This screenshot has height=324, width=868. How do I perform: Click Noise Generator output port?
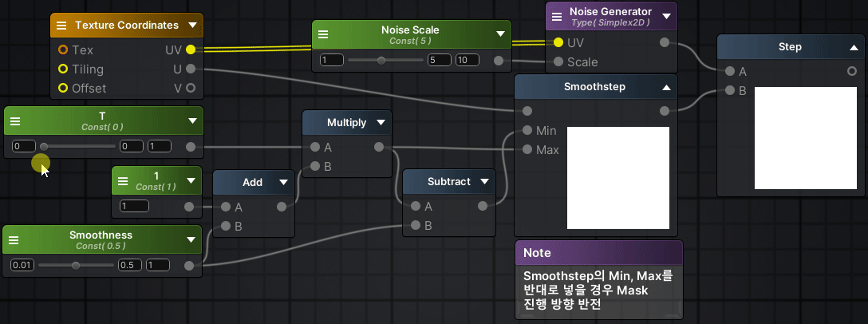pyautogui.click(x=665, y=42)
